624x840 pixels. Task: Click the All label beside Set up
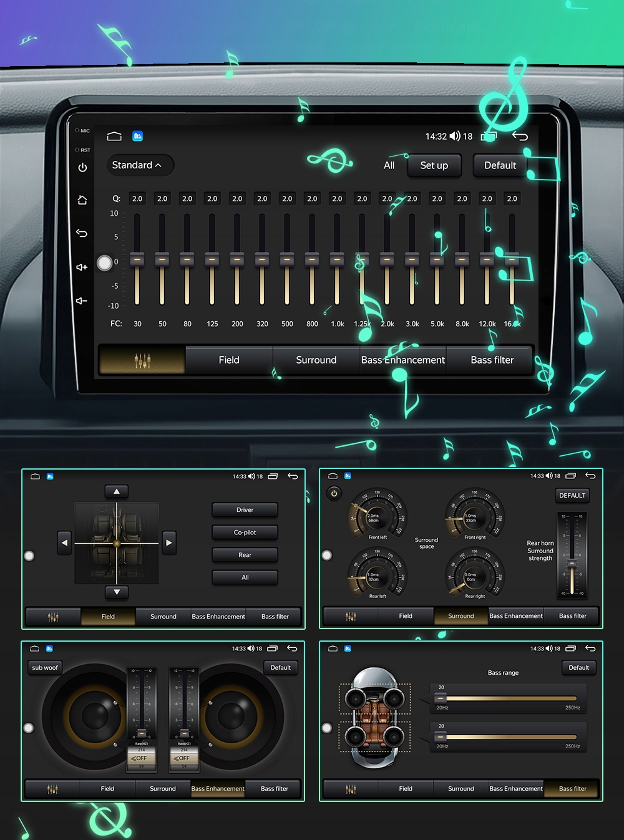[389, 166]
